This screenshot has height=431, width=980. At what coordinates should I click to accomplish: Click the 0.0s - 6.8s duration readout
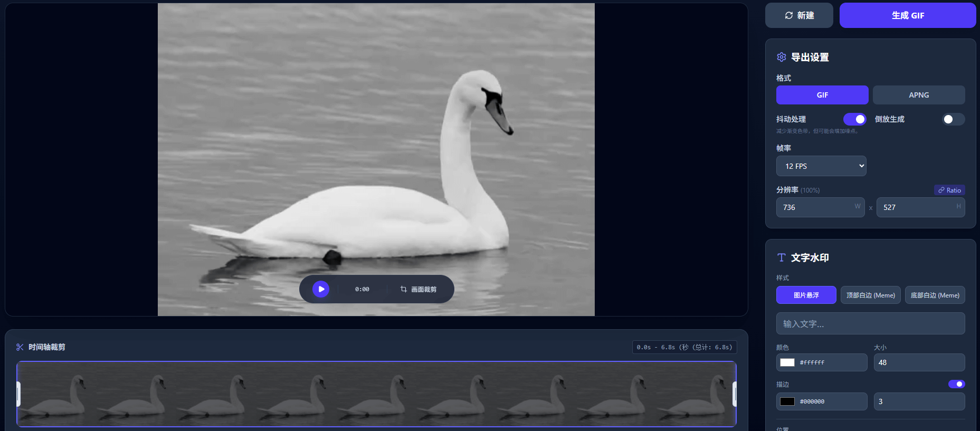pos(684,347)
